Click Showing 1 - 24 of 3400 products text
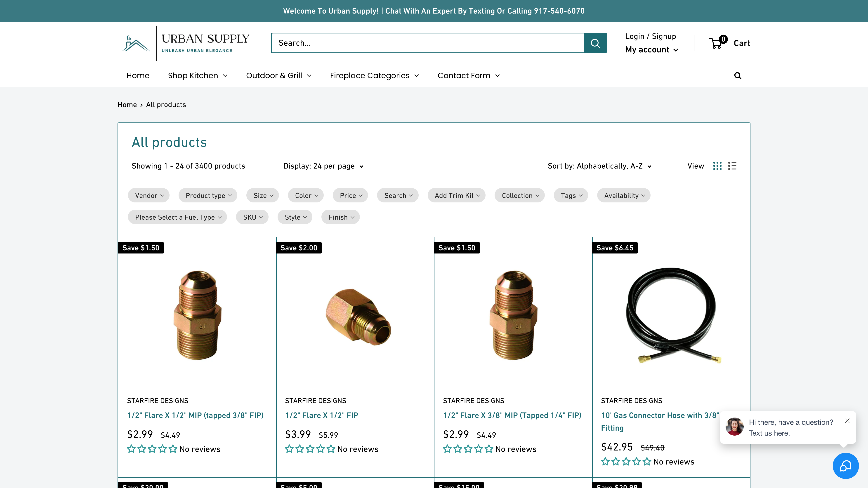 pos(188,166)
